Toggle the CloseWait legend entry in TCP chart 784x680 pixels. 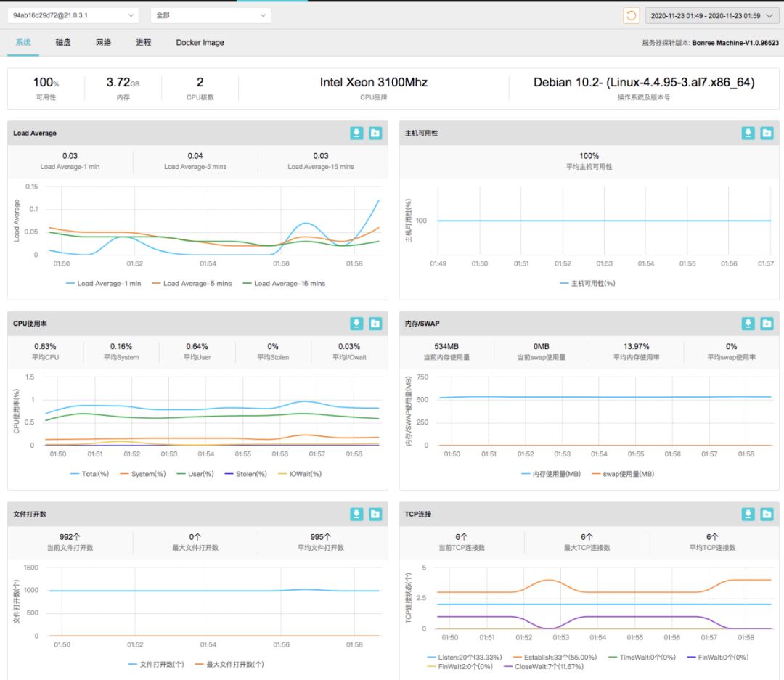coord(544,666)
